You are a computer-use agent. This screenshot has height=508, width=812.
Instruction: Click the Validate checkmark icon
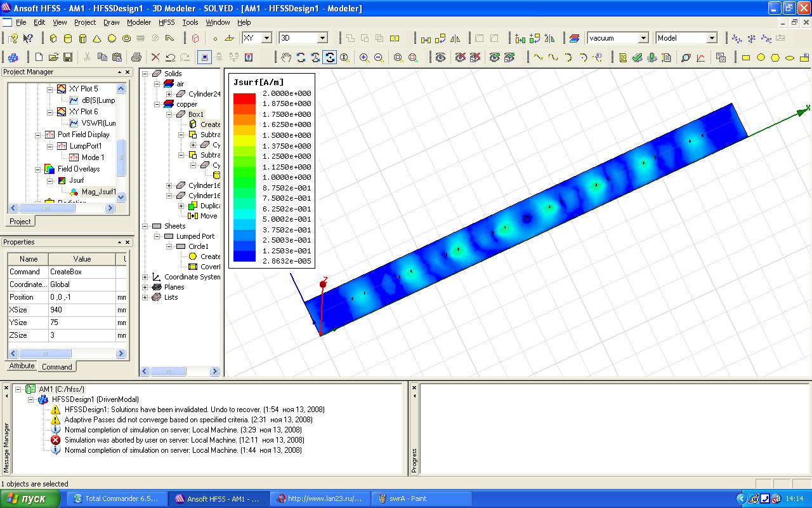pos(638,58)
